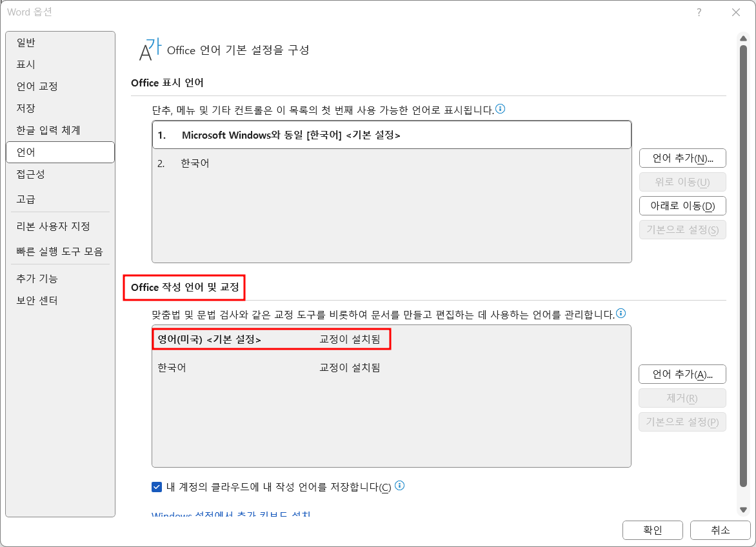This screenshot has height=547, width=756.
Task: Open the 언어 교정 options category
Action: click(60, 86)
